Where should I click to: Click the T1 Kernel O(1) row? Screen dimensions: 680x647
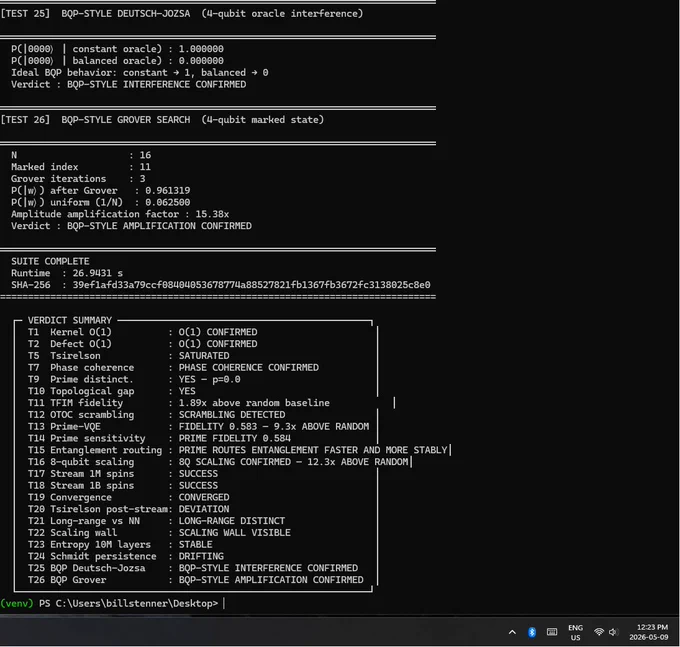(143, 332)
